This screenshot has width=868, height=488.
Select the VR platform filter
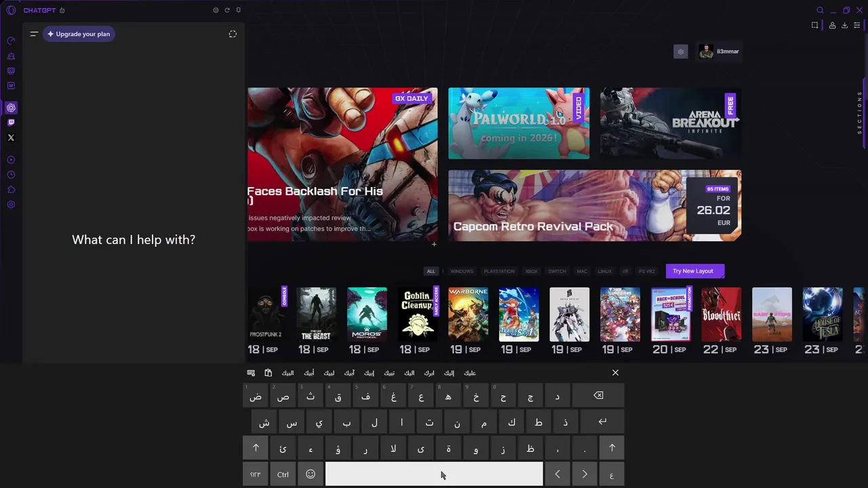625,271
